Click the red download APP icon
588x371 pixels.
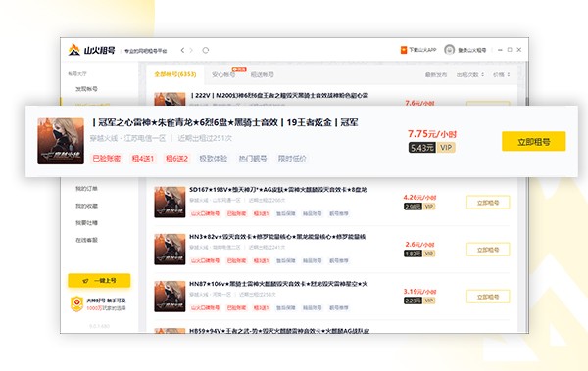click(x=404, y=50)
